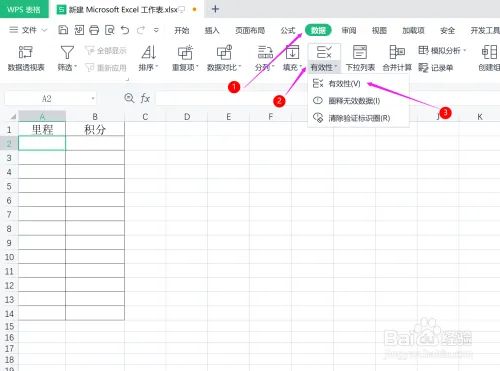Expand the 文件 menu arrow
This screenshot has width=500, height=371.
click(x=44, y=30)
